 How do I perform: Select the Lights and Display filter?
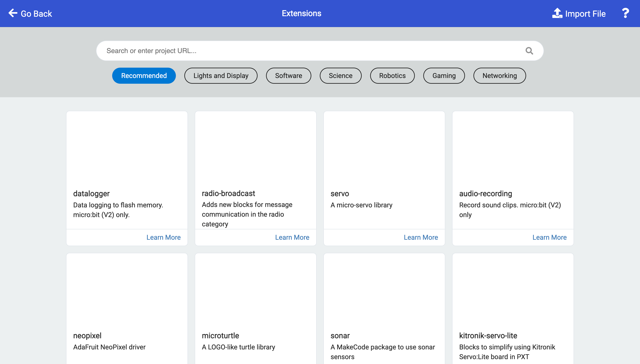pos(221,75)
